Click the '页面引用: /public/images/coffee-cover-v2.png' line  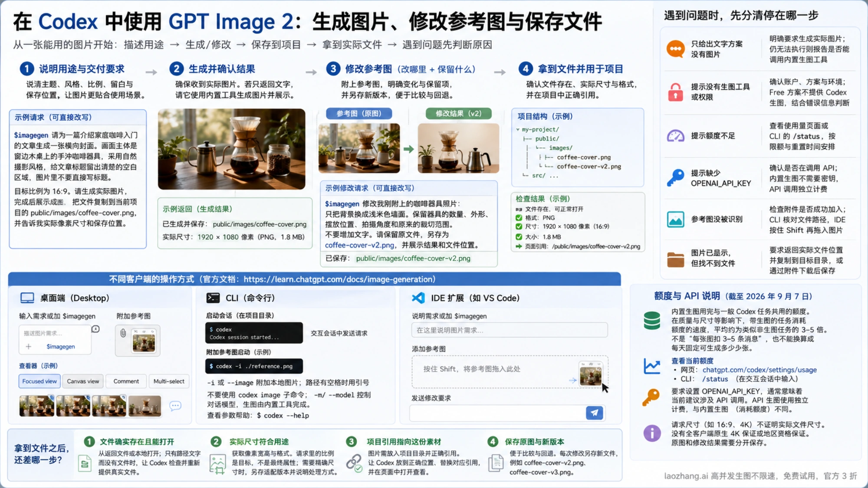click(582, 246)
